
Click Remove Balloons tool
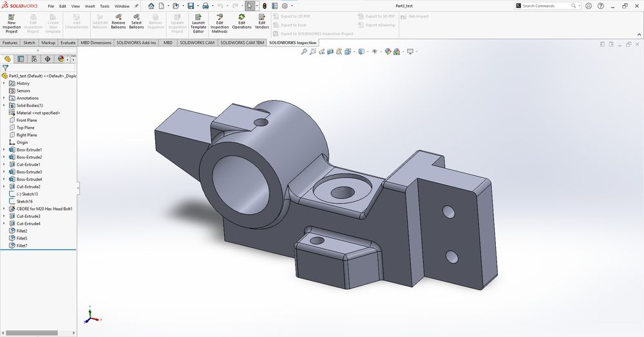click(x=118, y=21)
